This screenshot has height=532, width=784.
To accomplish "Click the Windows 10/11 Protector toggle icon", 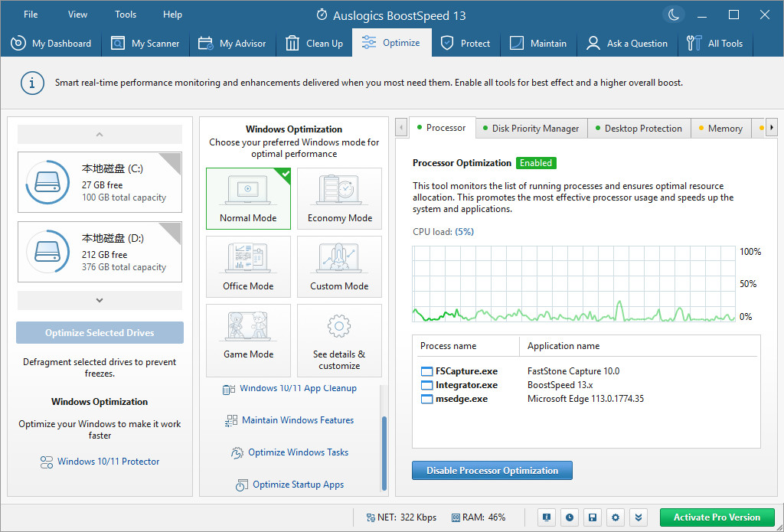I will [47, 462].
